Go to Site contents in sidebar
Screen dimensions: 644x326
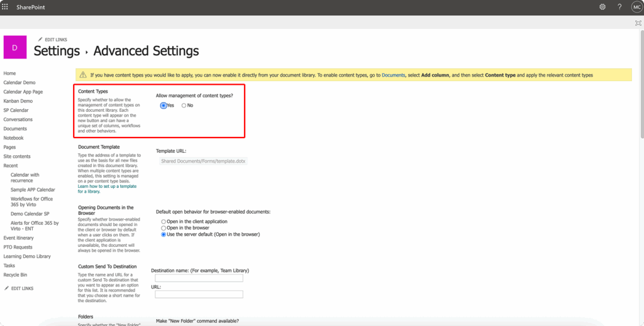pos(17,156)
